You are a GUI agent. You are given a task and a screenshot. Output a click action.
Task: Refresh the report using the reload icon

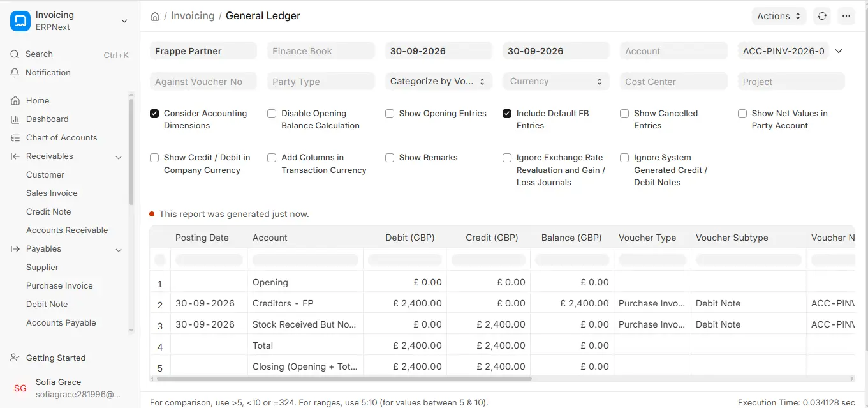[x=822, y=16]
